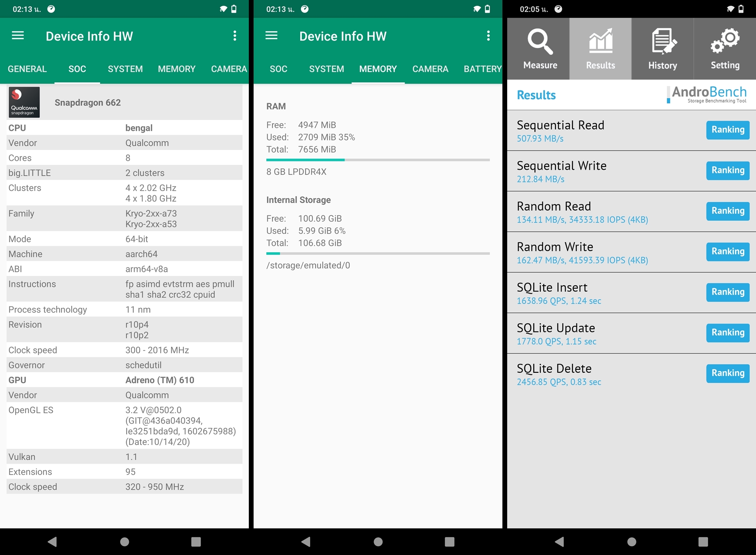Screen dimensions: 756x555
Task: Select 'arm64-v8a' ABI value
Action: [147, 269]
